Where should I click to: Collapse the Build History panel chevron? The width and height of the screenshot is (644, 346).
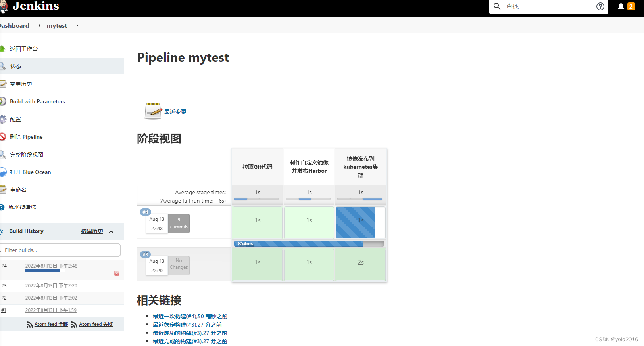coord(111,232)
